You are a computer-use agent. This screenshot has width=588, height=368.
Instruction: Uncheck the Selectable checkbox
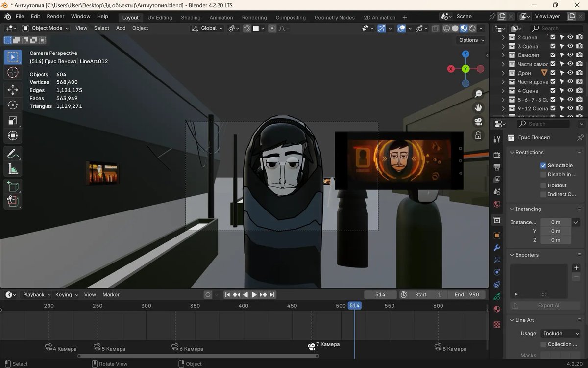click(543, 165)
